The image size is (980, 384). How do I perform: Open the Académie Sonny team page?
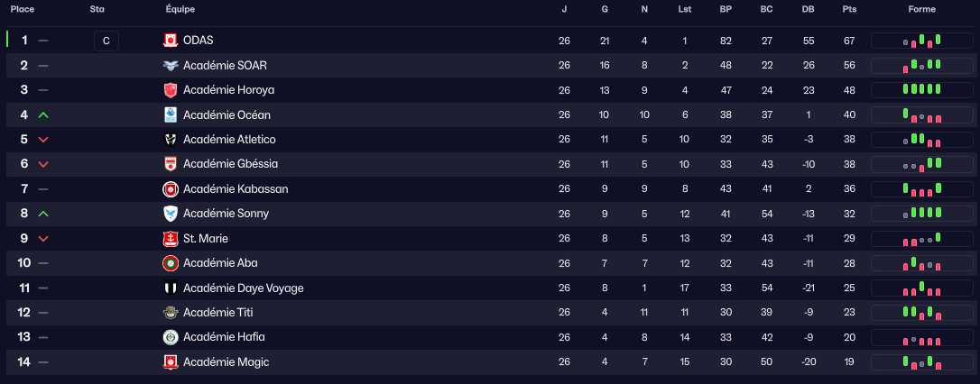click(226, 214)
